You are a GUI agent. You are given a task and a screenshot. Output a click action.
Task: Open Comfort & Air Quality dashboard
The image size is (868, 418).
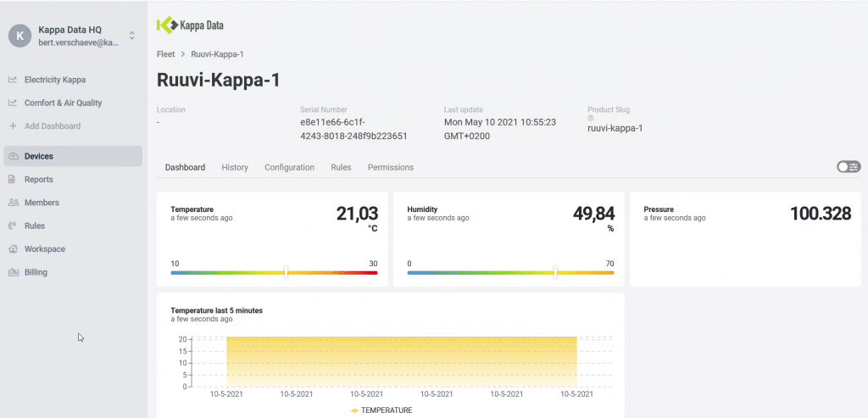click(x=63, y=103)
